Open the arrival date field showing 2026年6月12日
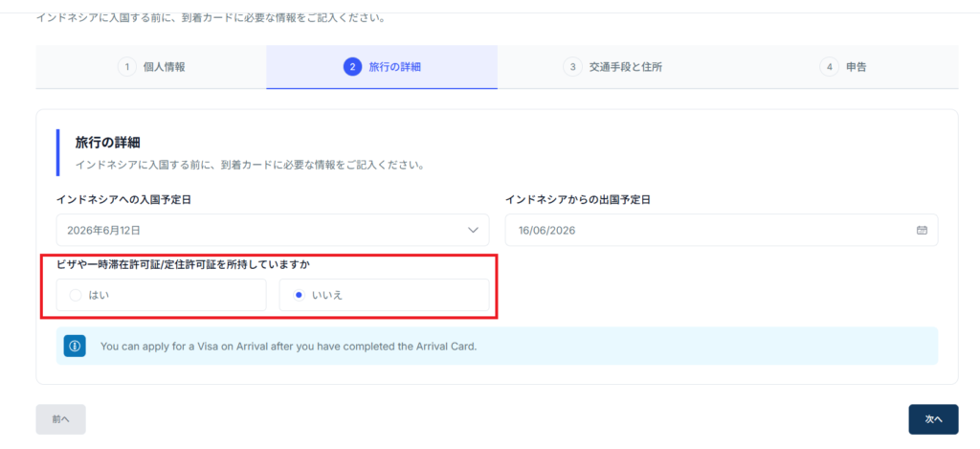 (273, 230)
